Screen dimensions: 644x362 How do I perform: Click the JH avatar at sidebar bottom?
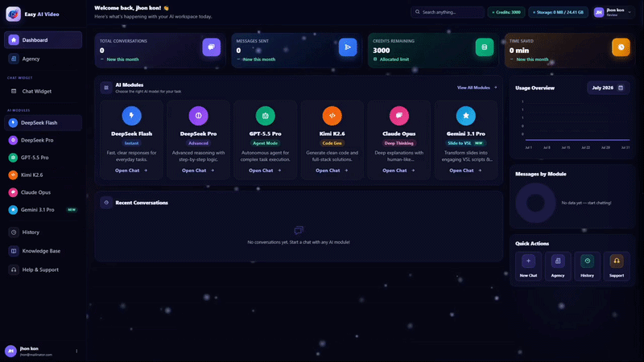click(x=10, y=351)
